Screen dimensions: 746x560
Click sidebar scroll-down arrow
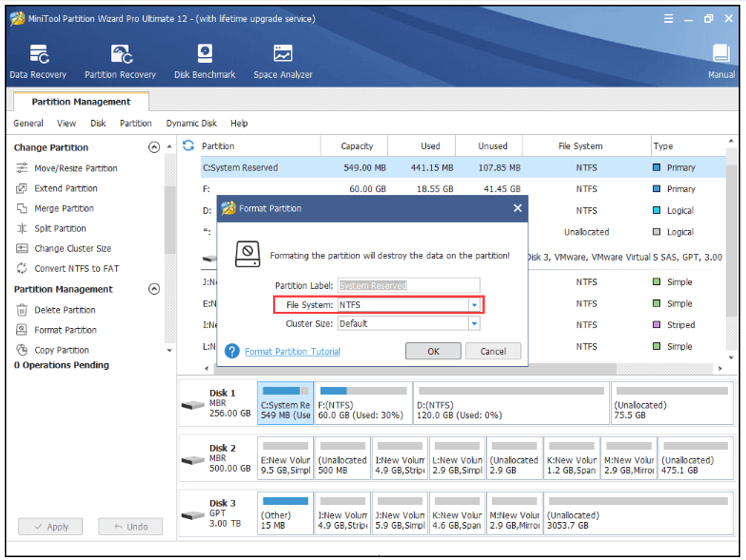tap(169, 351)
